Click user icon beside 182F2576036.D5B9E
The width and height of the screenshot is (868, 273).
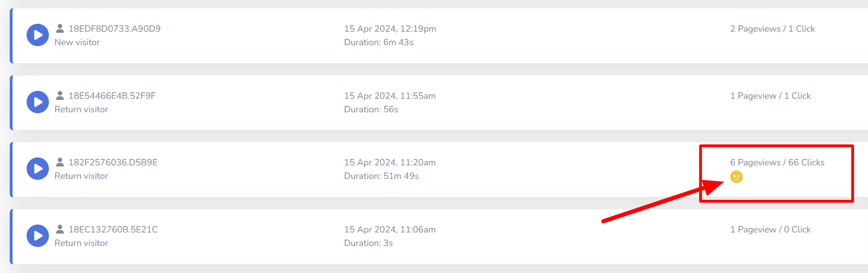coord(60,162)
